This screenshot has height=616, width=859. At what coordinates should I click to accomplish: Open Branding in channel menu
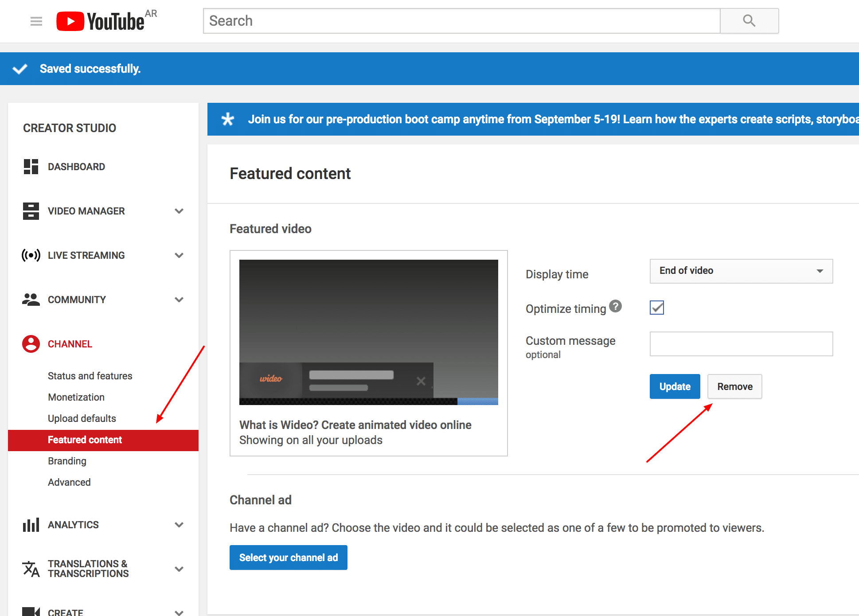[x=67, y=461]
